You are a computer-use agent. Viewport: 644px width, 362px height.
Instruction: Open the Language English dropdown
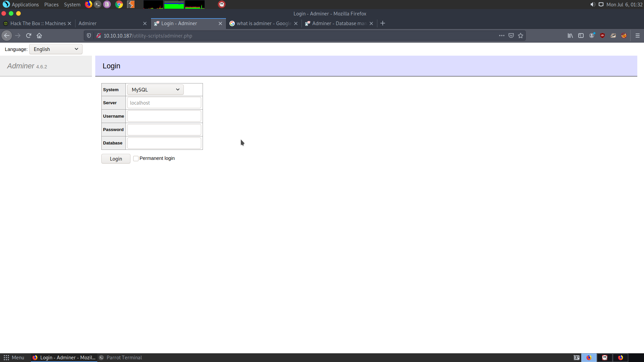(56, 49)
